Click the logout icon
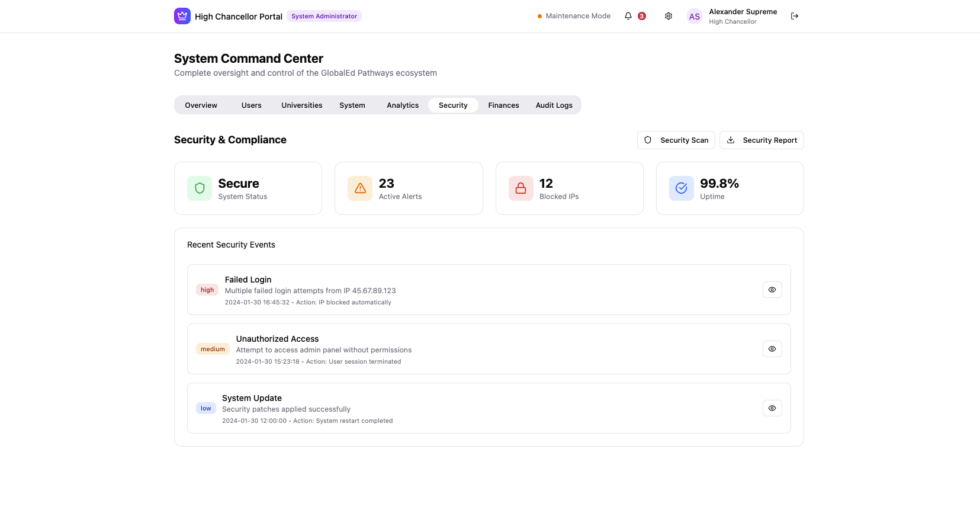 794,16
